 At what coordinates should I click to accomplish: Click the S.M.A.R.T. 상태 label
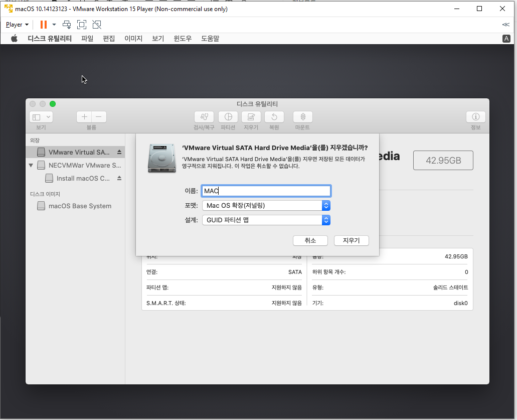pyautogui.click(x=166, y=303)
